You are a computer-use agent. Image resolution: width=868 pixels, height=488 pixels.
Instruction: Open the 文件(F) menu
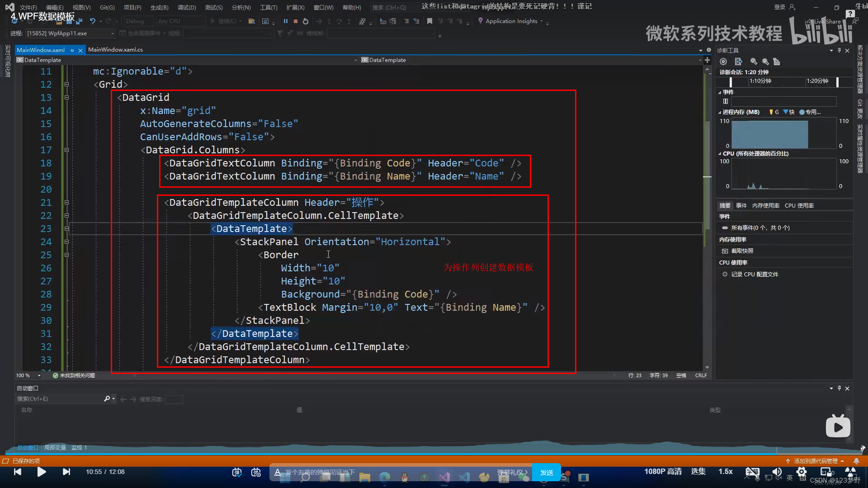coord(28,8)
